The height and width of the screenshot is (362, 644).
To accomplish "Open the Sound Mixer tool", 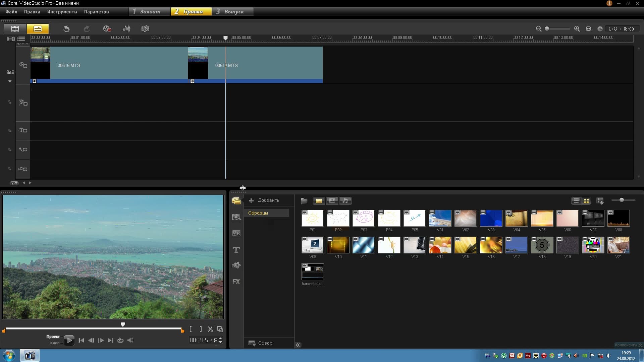I will 127,29.
